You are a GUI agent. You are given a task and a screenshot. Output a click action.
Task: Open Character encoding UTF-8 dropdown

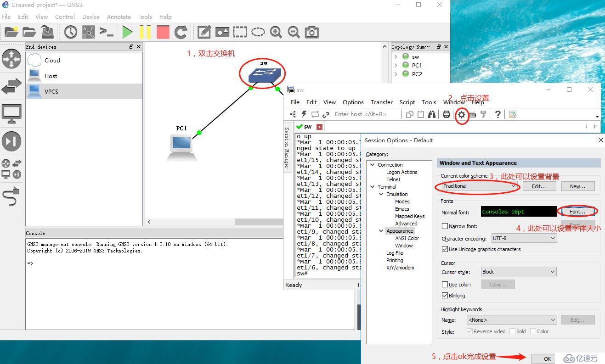524,239
